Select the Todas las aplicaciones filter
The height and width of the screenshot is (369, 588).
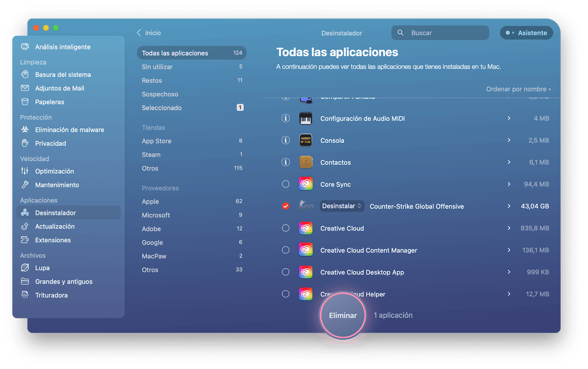(192, 53)
